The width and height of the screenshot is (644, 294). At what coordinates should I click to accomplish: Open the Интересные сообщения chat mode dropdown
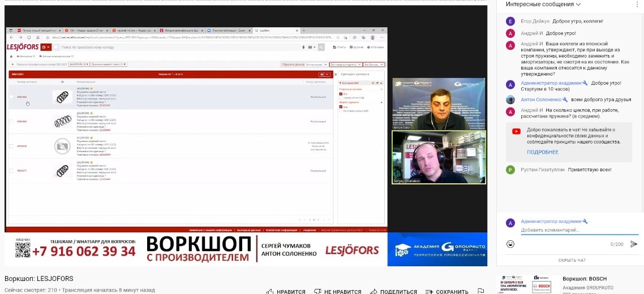(543, 4)
